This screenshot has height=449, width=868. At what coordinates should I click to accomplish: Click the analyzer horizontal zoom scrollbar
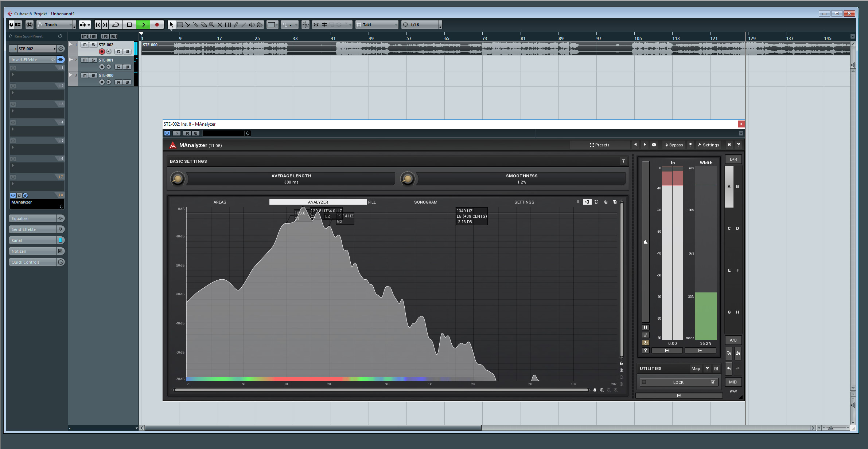pyautogui.click(x=381, y=390)
